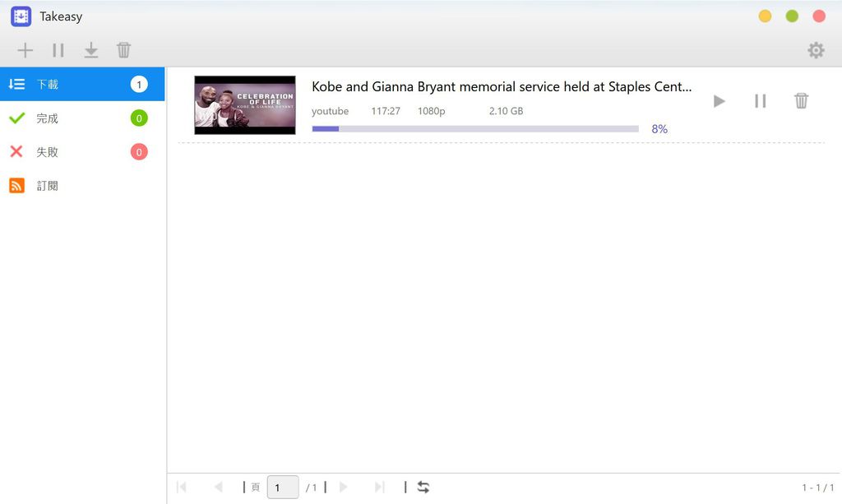This screenshot has width=842, height=504.
Task: Click the toolbar download arrow icon
Action: click(x=91, y=50)
